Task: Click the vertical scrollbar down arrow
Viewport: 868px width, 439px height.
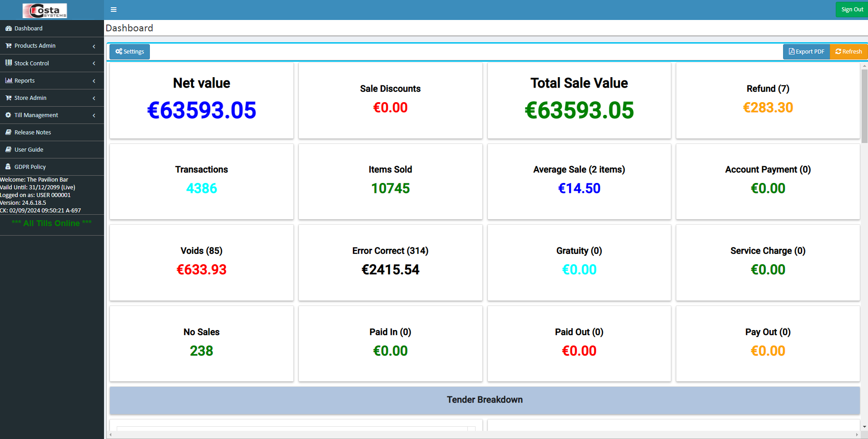Action: [864, 427]
